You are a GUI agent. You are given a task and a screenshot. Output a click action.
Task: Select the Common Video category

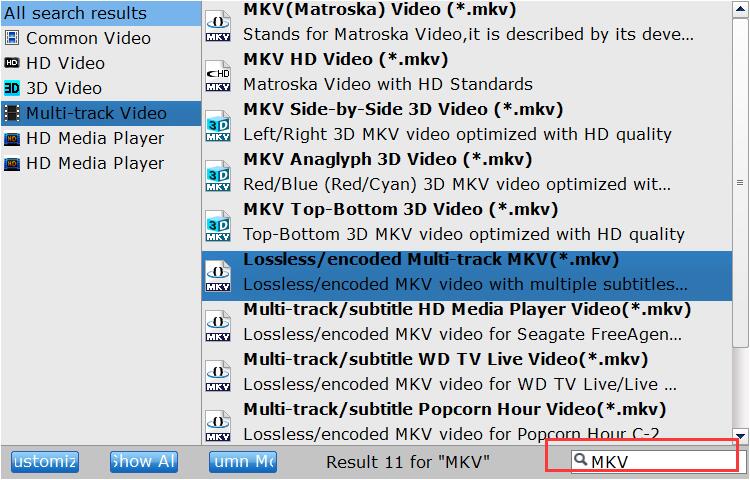coord(101,38)
